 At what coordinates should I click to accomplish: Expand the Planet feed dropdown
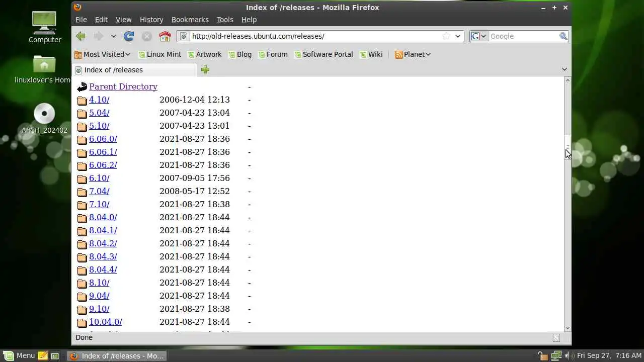click(x=413, y=54)
